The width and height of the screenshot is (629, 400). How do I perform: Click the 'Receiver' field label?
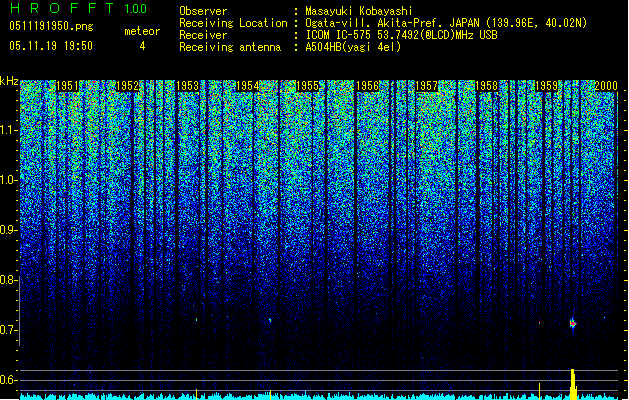point(203,35)
